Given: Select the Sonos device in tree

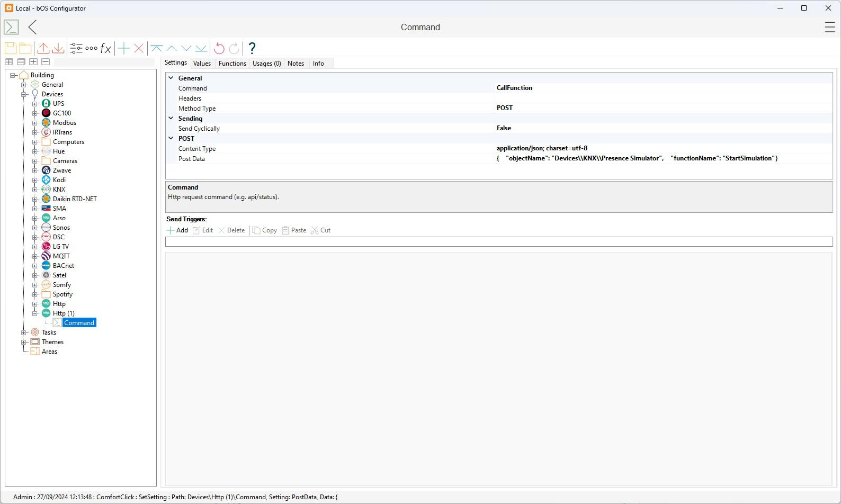Looking at the screenshot, I should click(61, 228).
